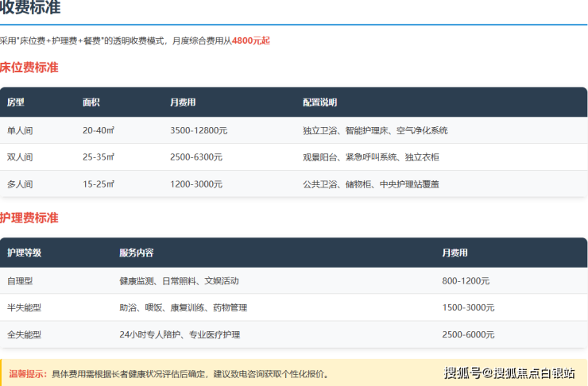Viewport: 588px width, 386px height.
Task: Select the 床位费标准 section heading
Action: coord(29,68)
